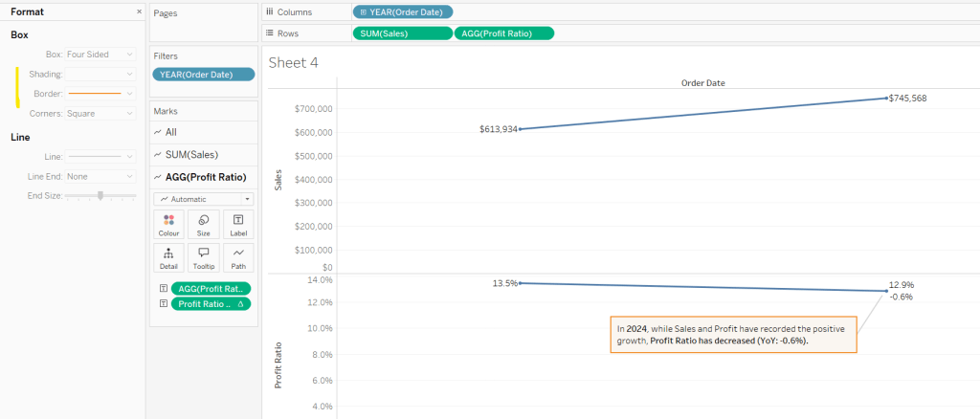Click the AGG(Profit Ratio) pill on Rows shelf
Screen dimensions: 980x419
[504, 33]
